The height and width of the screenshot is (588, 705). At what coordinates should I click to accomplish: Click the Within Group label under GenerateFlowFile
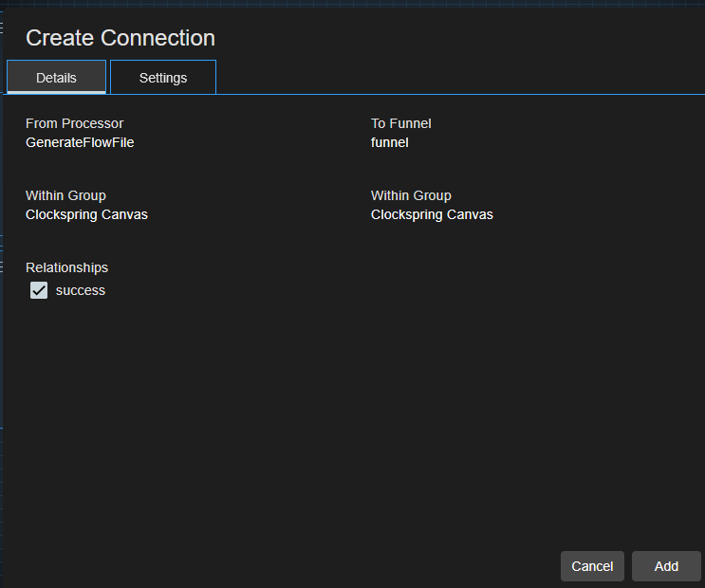(65, 195)
